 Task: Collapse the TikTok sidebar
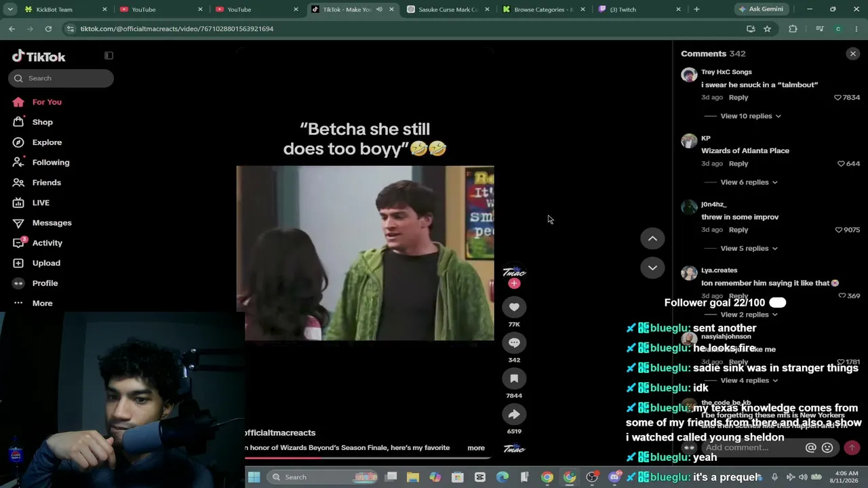pos(108,56)
